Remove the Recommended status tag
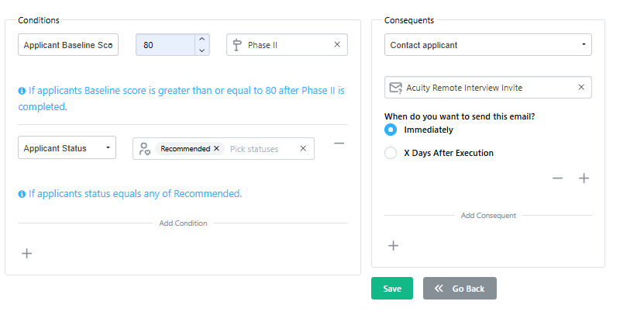This screenshot has height=322, width=644. point(216,148)
